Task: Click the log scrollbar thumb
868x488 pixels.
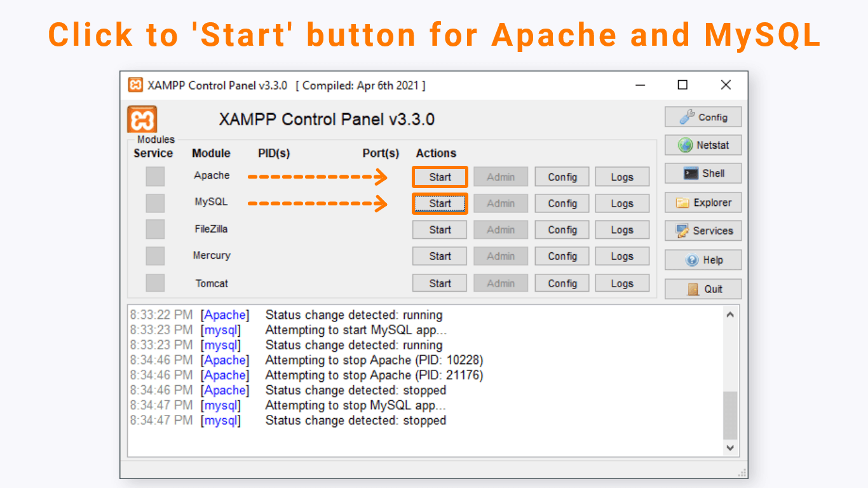Action: 730,415
